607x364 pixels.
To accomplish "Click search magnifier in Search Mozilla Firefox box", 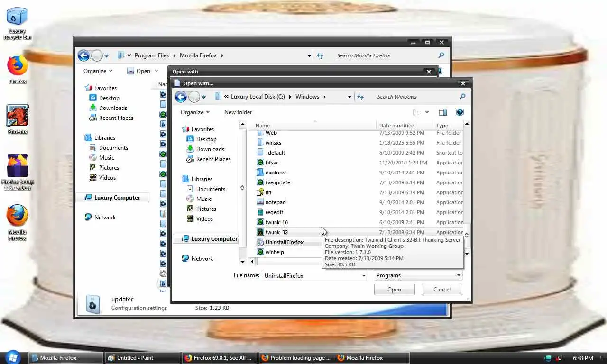I will 441,55.
